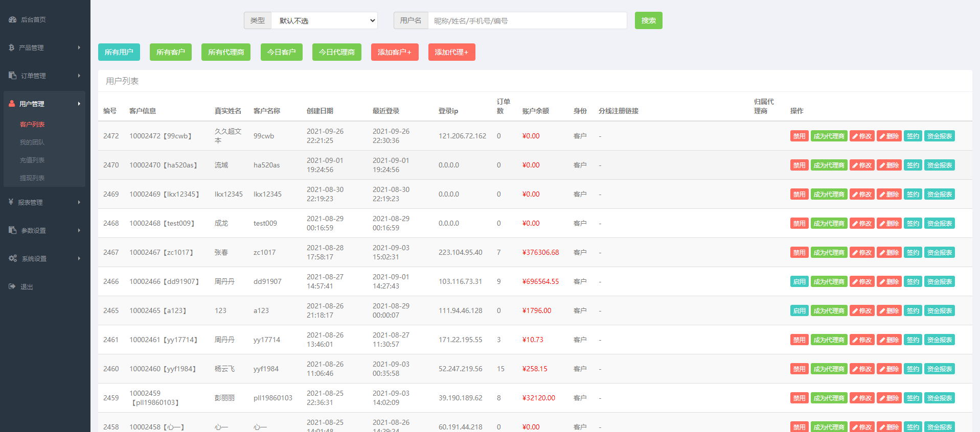Click 禁用 for user 2472
This screenshot has height=432, width=980.
[800, 136]
